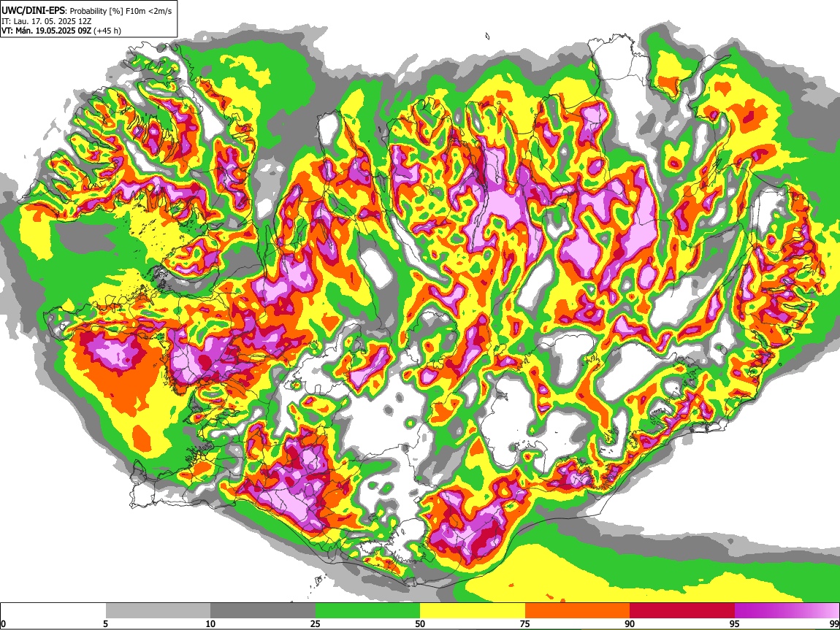Click the orange 75–90 legend segment
Image resolution: width=840 pixels, height=630 pixels.
578,611
